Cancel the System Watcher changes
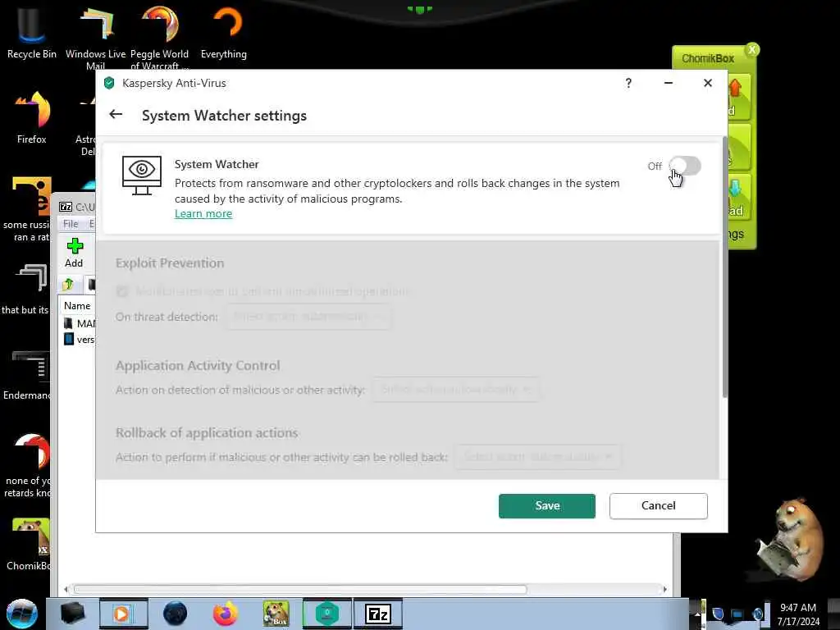840x630 pixels. 659,505
